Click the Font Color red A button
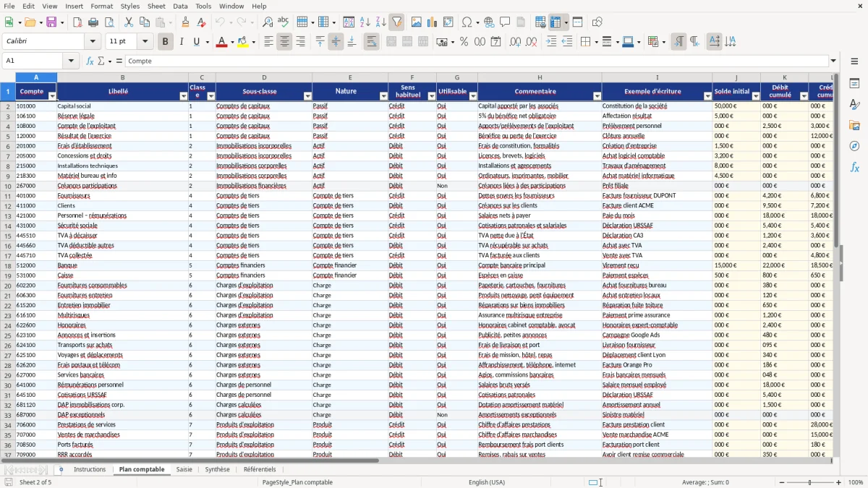 coord(221,42)
